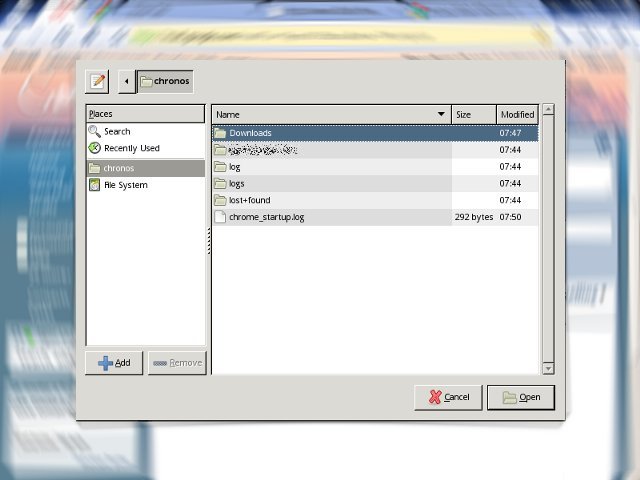Click the File System drive icon
This screenshot has height=480, width=640.
tap(94, 185)
